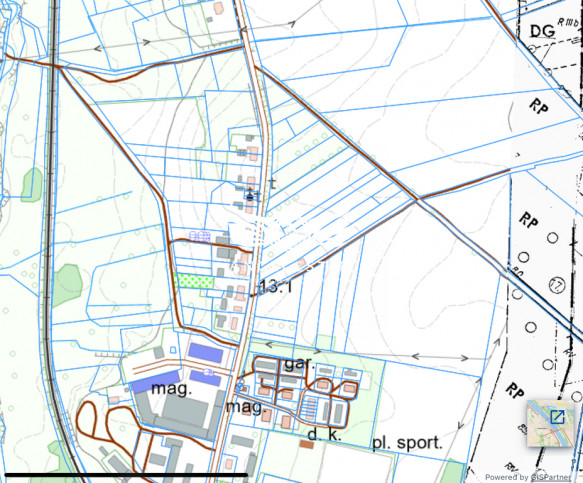
Task: Click the black scale bar
Action: point(126,475)
